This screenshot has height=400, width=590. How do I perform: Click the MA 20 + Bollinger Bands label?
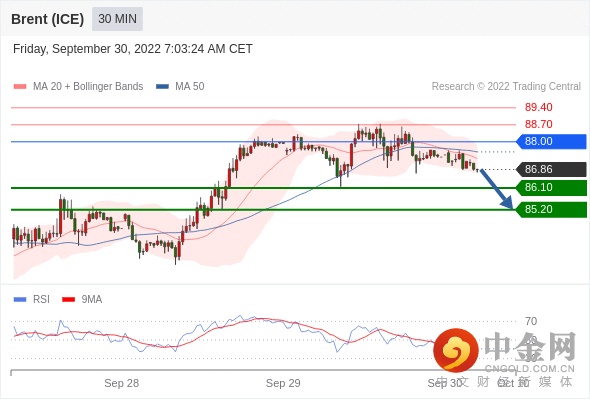pos(88,87)
